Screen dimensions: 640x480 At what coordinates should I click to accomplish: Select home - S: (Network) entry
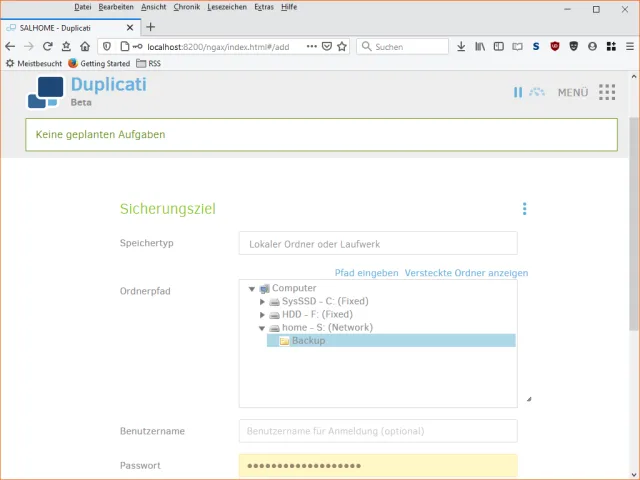click(x=327, y=327)
